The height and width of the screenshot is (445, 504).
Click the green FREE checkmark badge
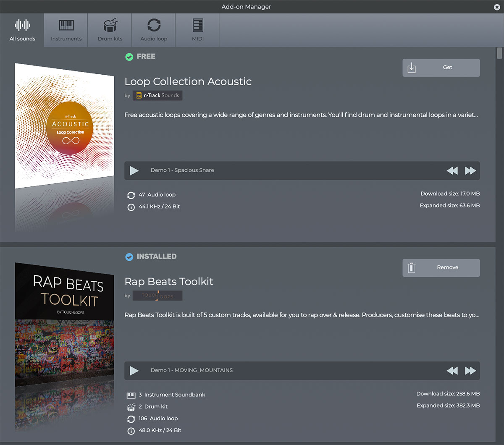pyautogui.click(x=129, y=57)
